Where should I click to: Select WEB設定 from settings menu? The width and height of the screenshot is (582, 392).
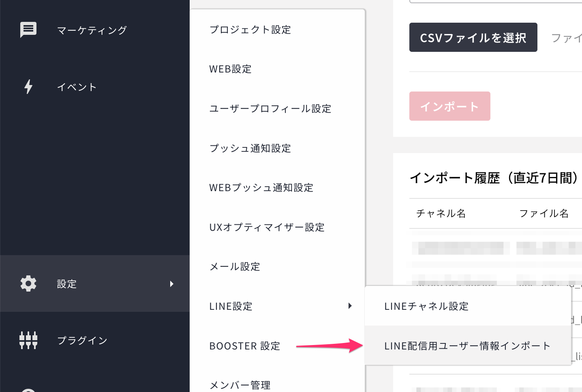click(230, 69)
